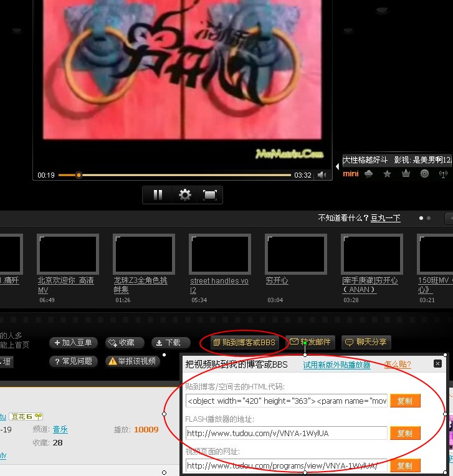The width and height of the screenshot is (453, 476).
Task: Open the mini player link
Action: click(351, 174)
